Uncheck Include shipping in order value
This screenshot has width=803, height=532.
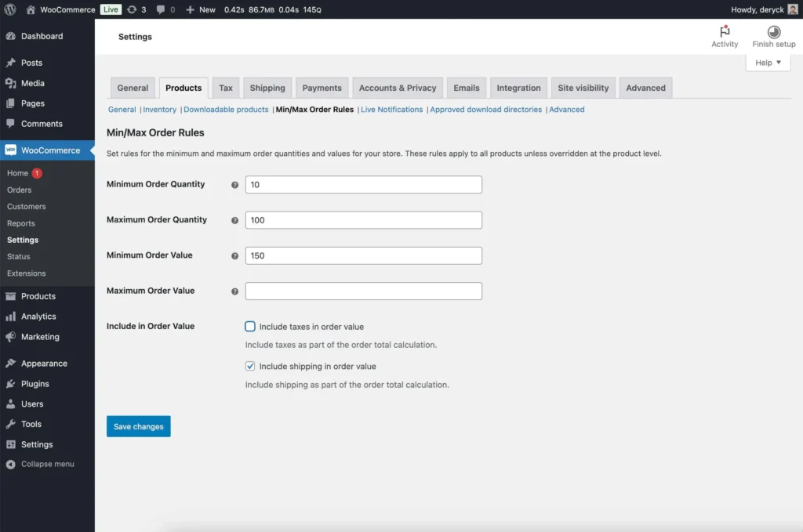pos(250,366)
